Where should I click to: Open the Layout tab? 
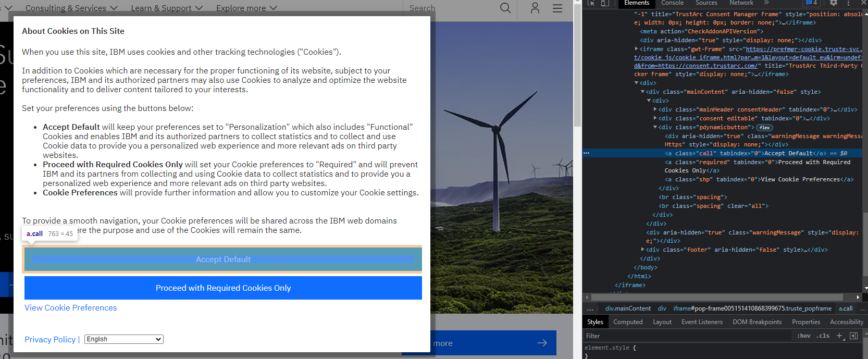tap(662, 322)
